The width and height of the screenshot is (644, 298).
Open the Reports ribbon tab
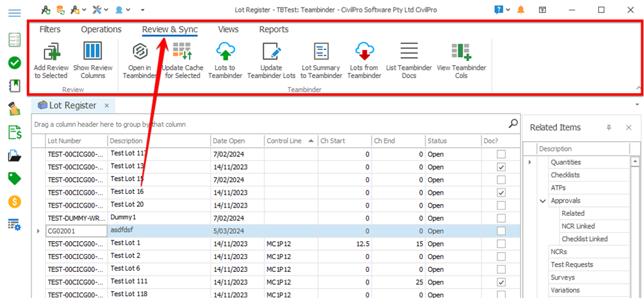(x=273, y=29)
